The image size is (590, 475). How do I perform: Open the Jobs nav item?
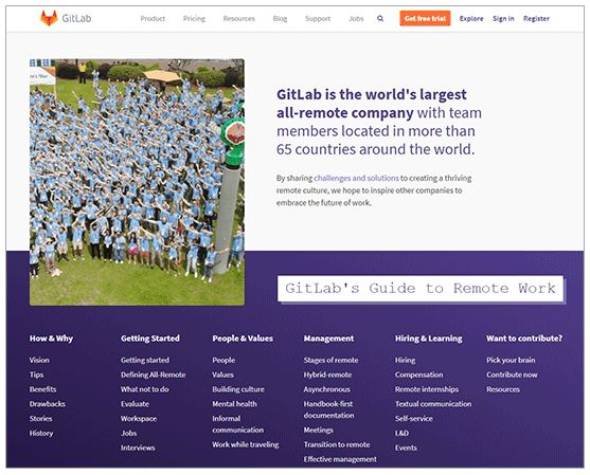point(356,18)
